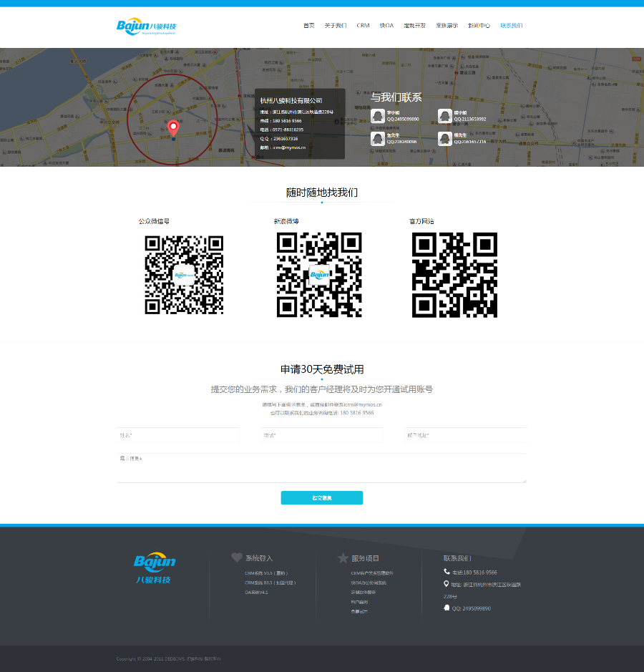
Task: Click the QQ avatar for 杨先生
Action: point(445,138)
